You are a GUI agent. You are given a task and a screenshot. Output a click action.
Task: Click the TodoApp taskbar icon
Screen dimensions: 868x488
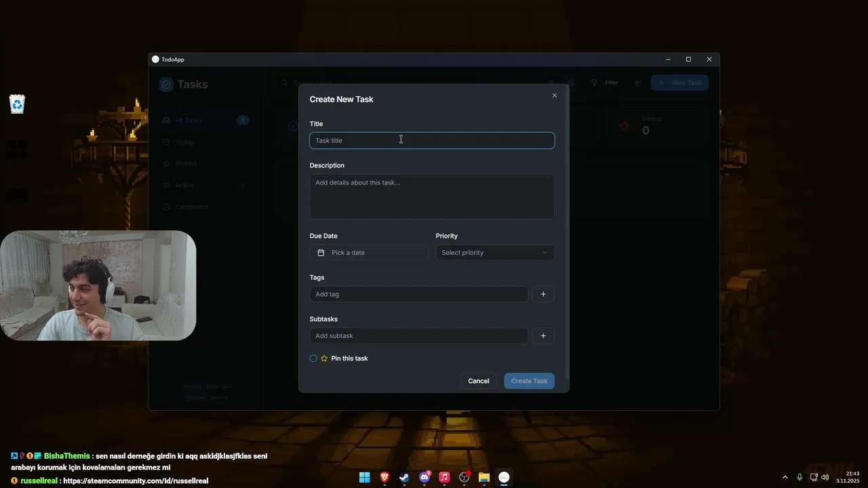click(x=504, y=477)
